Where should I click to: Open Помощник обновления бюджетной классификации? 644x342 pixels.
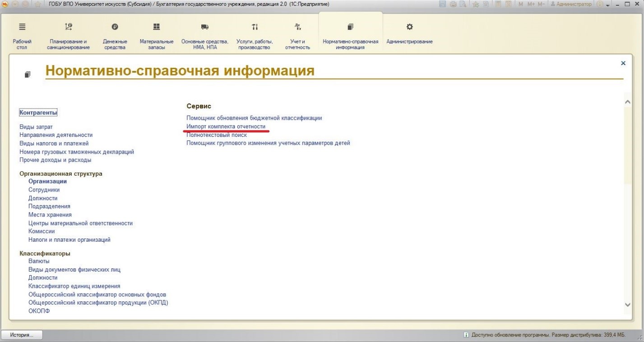coord(254,118)
